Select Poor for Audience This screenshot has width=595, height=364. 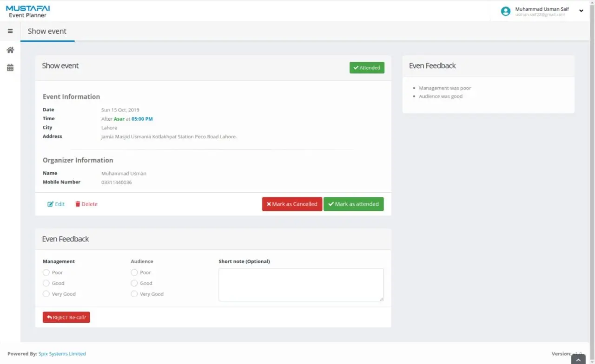pyautogui.click(x=134, y=273)
